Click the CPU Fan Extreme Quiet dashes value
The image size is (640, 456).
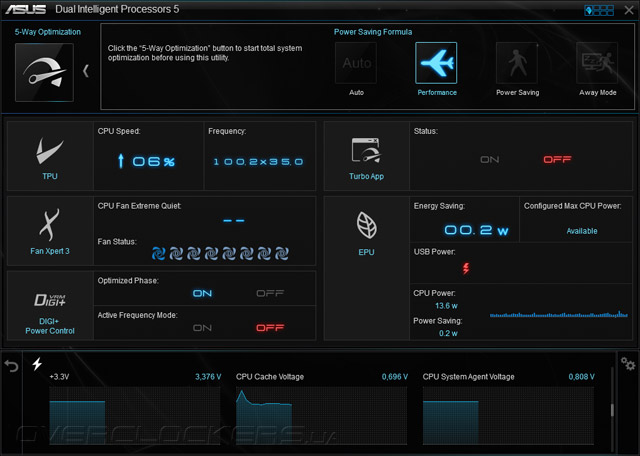coord(234,221)
